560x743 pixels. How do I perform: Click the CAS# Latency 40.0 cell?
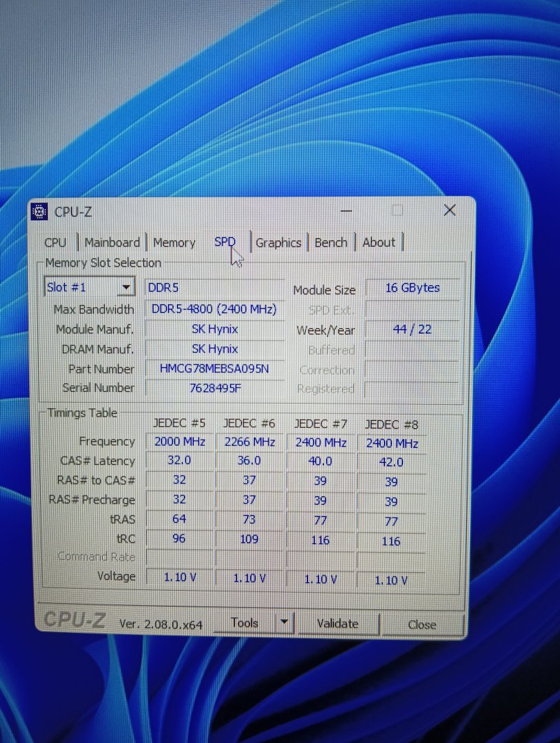321,462
